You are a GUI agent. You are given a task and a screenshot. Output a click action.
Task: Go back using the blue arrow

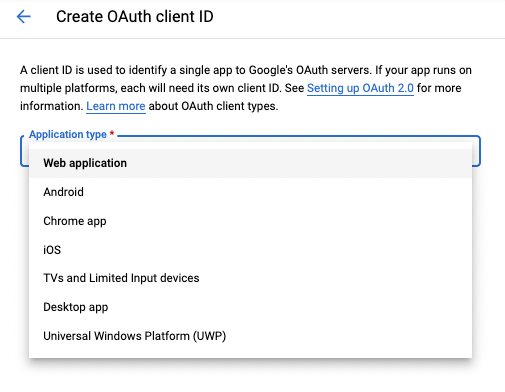(x=24, y=17)
